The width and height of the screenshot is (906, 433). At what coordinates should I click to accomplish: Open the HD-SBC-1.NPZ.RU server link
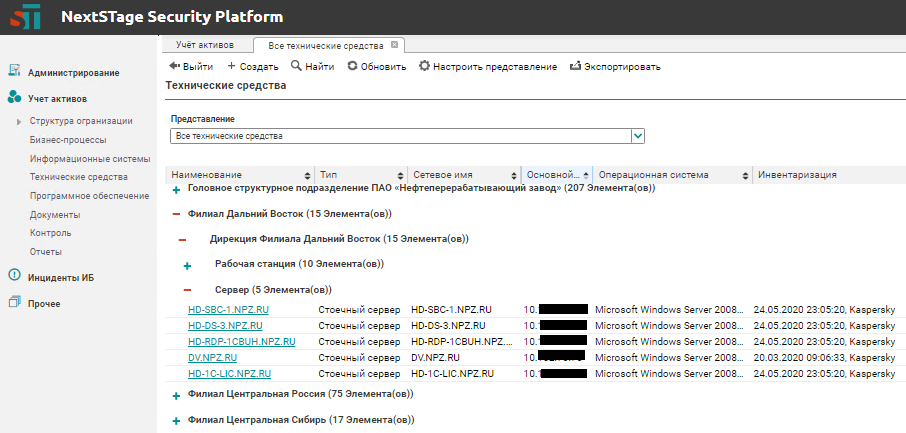coord(228,310)
